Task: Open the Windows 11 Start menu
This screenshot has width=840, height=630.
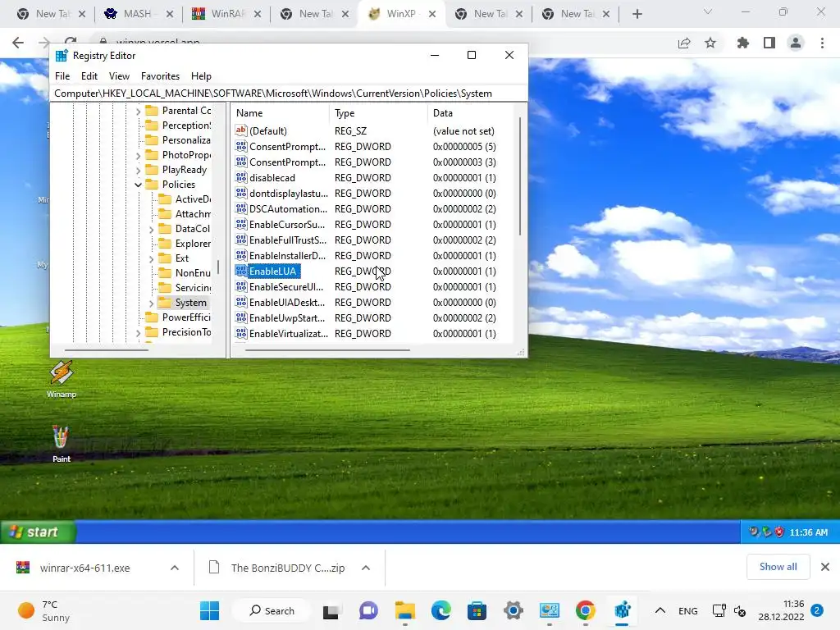Action: [x=209, y=610]
